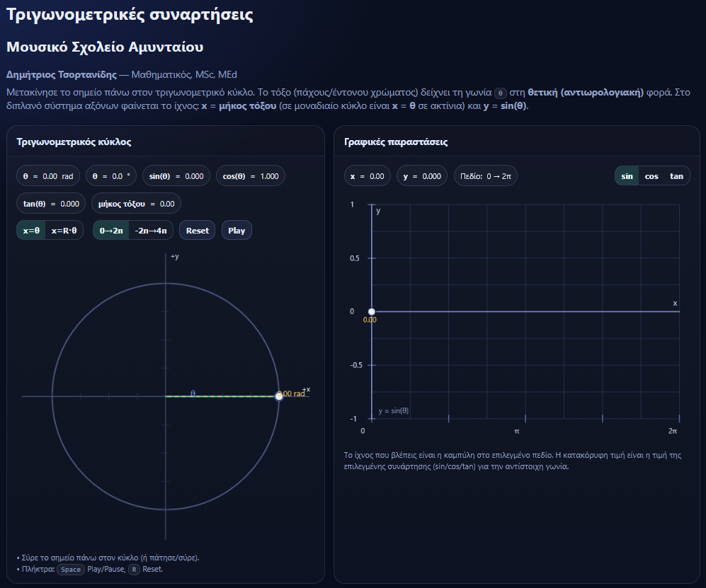Click the θ degrees value chip
Image resolution: width=706 pixels, height=588 pixels.
(111, 176)
